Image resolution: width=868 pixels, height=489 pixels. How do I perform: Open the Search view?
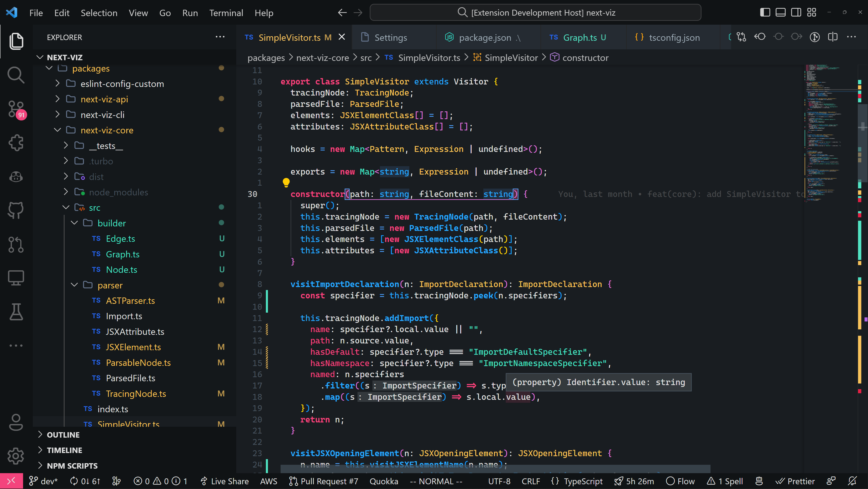pos(16,75)
